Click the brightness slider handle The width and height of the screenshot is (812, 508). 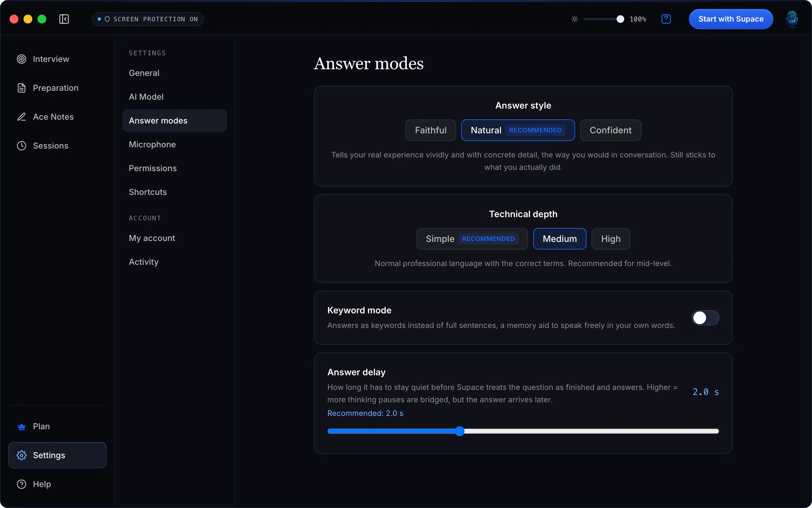620,19
